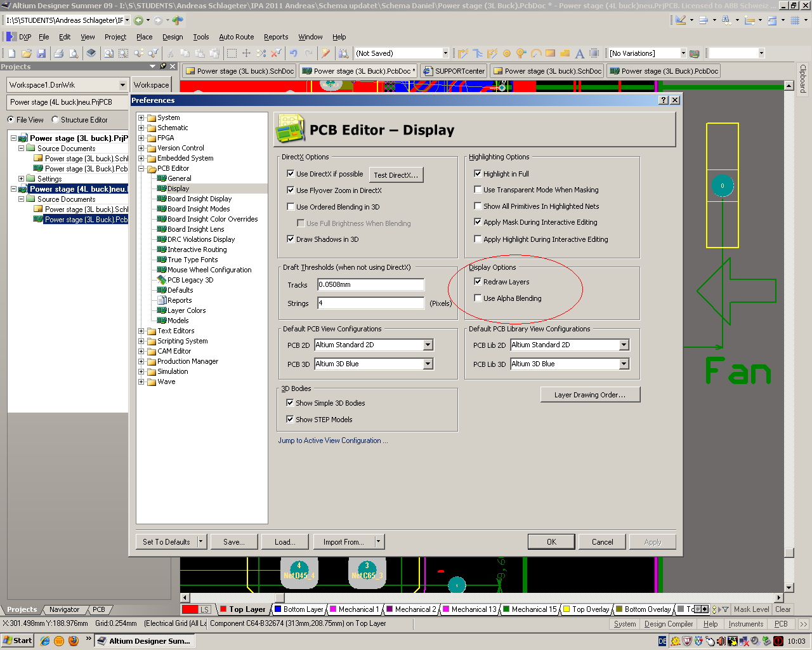Expand the System preferences tree node
Screen dimensions: 812x650
141,117
